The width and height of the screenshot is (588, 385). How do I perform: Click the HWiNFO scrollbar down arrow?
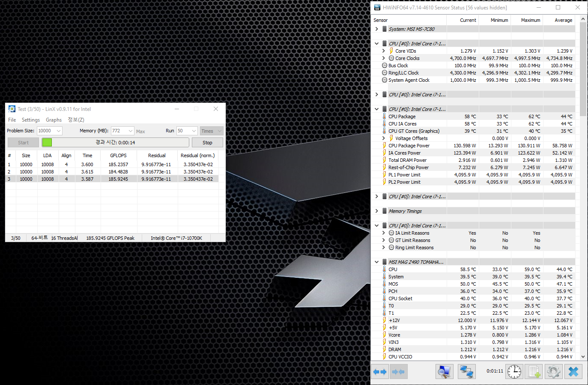(x=583, y=356)
